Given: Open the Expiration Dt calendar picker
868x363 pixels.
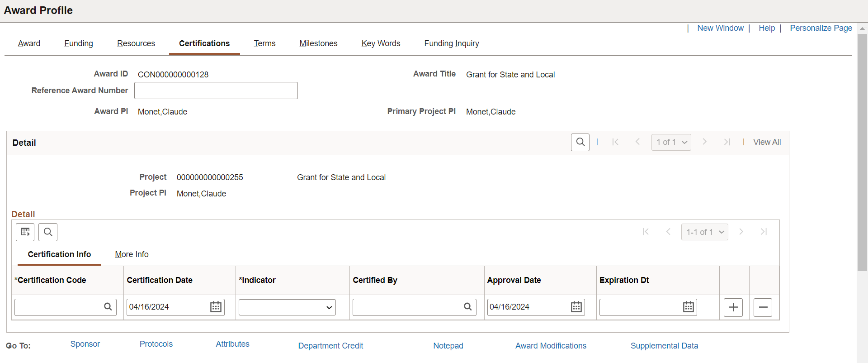Looking at the screenshot, I should (x=689, y=307).
